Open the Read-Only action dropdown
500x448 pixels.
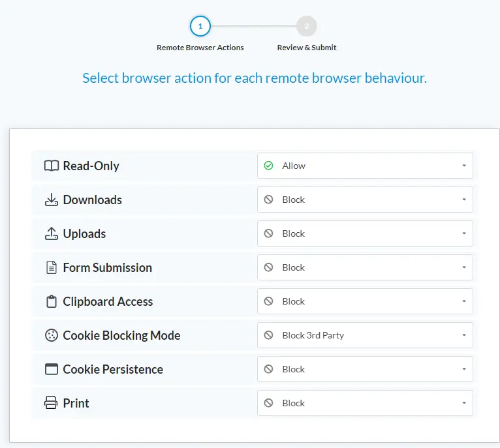coord(365,166)
